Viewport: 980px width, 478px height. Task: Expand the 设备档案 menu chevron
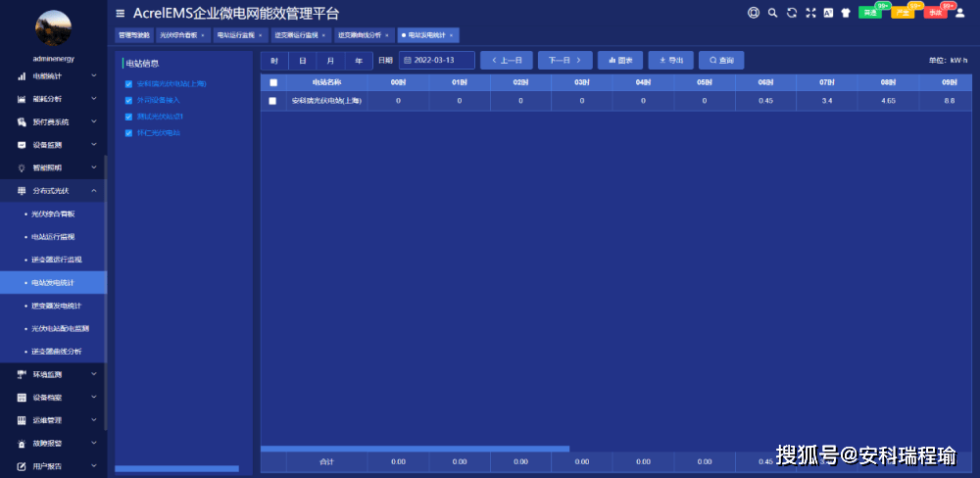coord(94,398)
